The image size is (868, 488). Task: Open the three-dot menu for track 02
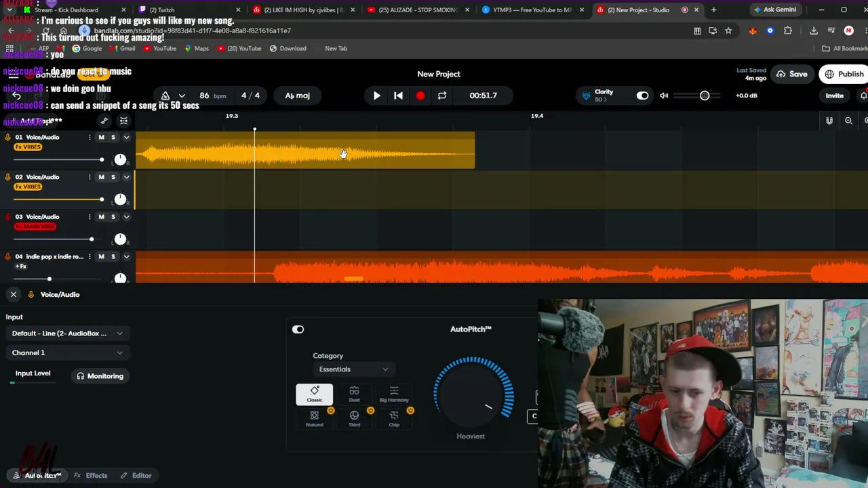[90, 178]
